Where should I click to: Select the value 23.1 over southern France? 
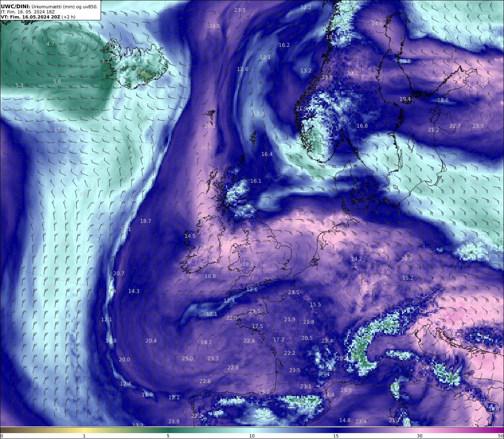click(x=306, y=386)
